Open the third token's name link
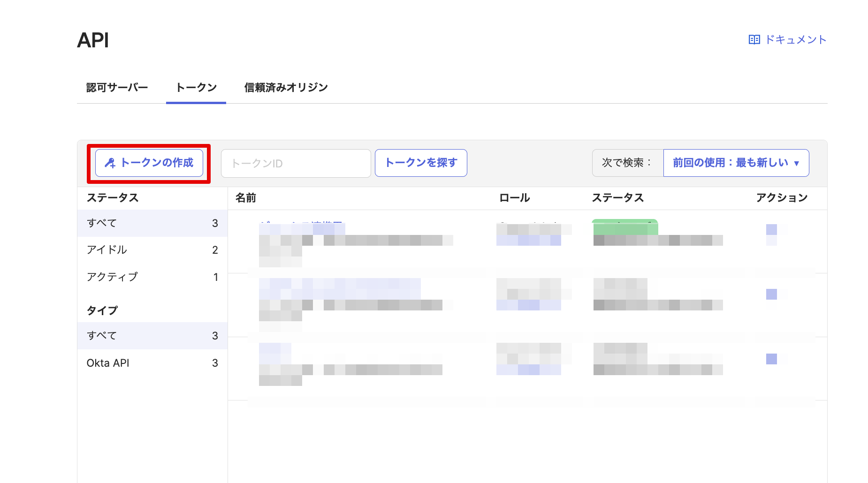The height and width of the screenshot is (483, 868). tap(275, 349)
